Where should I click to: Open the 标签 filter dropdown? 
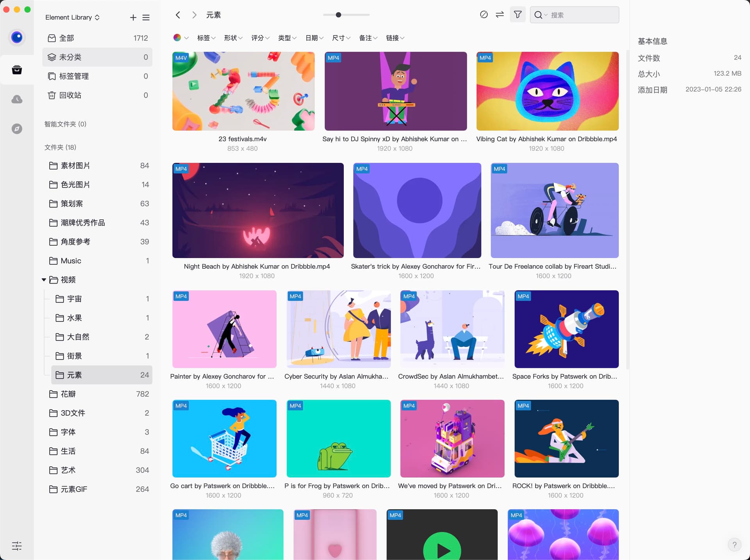(x=206, y=38)
